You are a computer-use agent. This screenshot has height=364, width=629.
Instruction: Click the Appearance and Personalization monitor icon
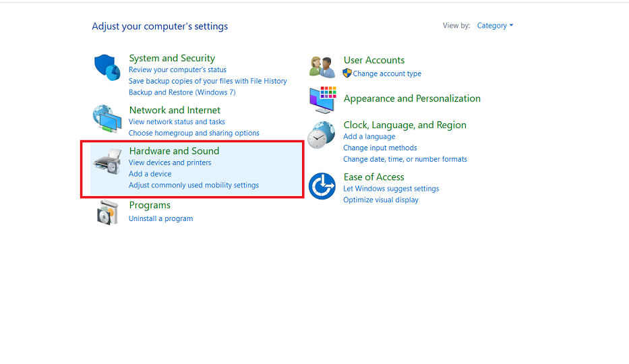coord(322,100)
